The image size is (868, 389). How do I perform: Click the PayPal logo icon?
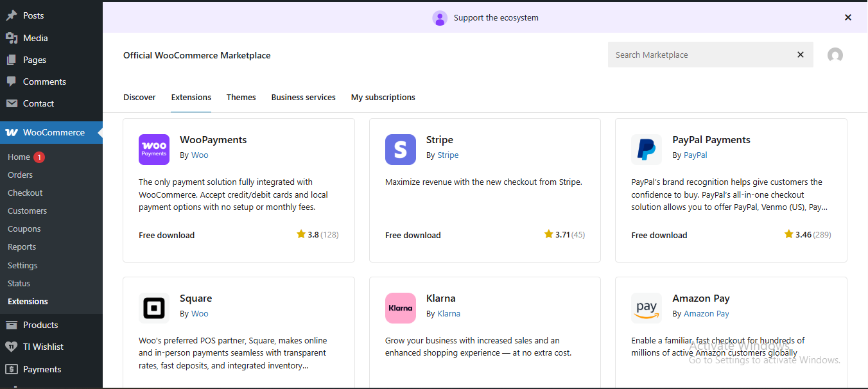[x=647, y=150]
